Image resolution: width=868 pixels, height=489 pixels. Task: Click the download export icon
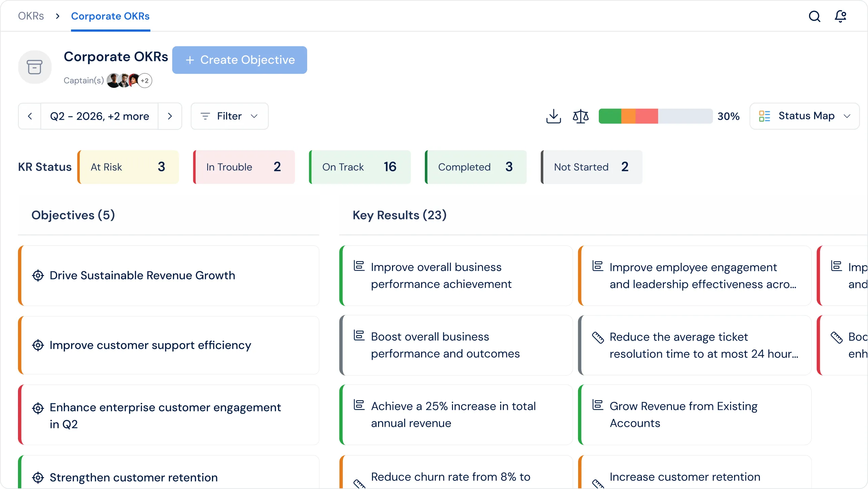554,116
